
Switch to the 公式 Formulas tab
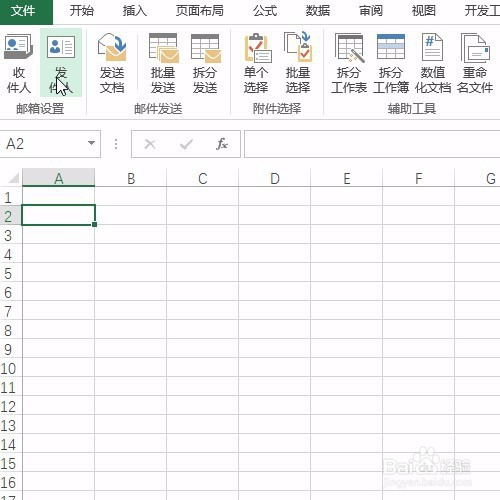click(x=265, y=11)
